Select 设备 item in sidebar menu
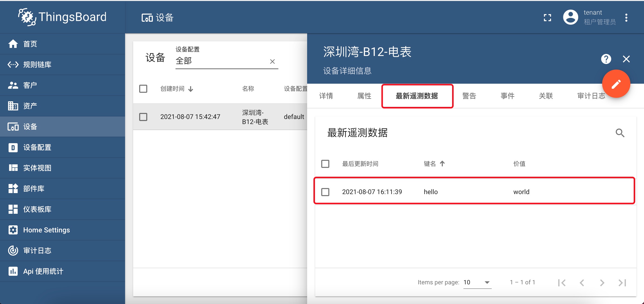This screenshot has width=644, height=304. tap(63, 127)
